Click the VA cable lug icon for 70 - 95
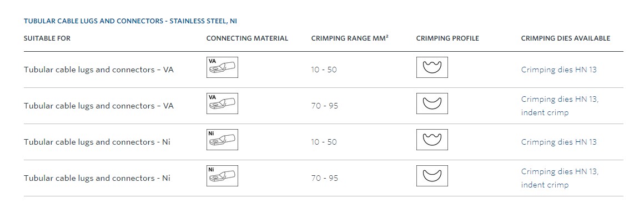 [x=222, y=103]
